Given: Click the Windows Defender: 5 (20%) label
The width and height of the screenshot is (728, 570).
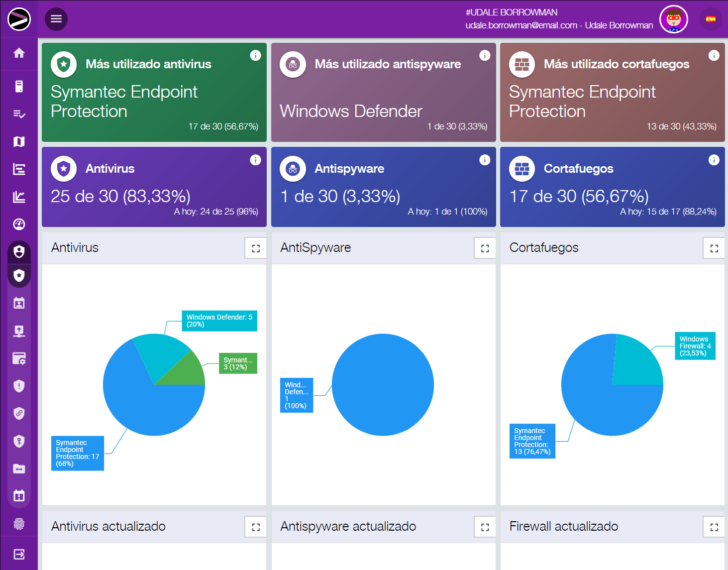Looking at the screenshot, I should point(219,321).
